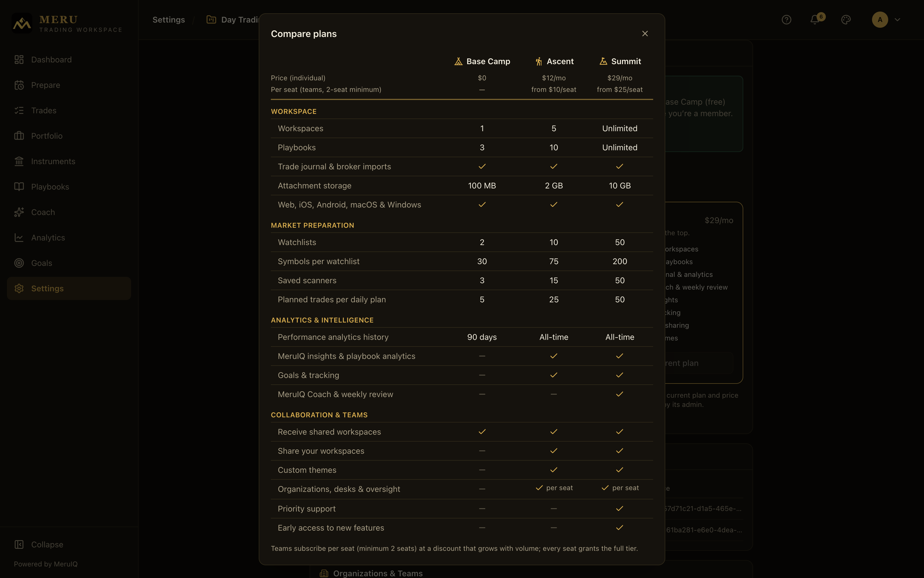Click the WORKSPACE section heading
Image resolution: width=924 pixels, height=578 pixels.
click(294, 111)
